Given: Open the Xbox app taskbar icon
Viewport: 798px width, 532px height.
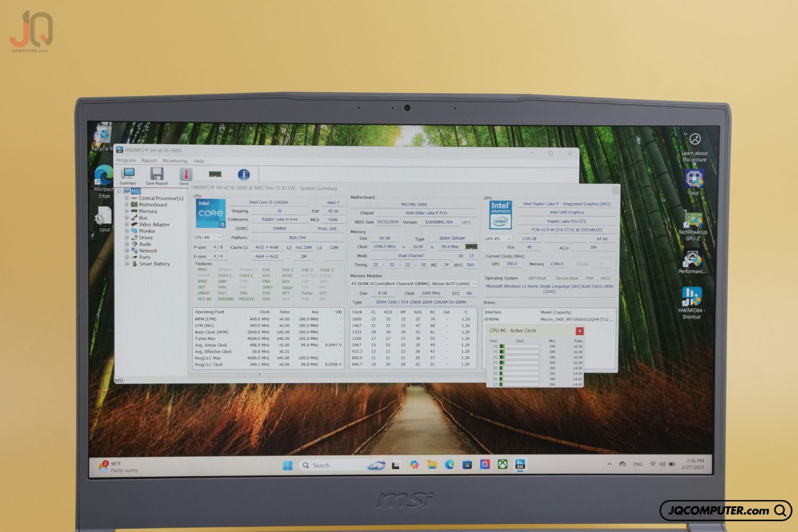Looking at the screenshot, I should 502,464.
